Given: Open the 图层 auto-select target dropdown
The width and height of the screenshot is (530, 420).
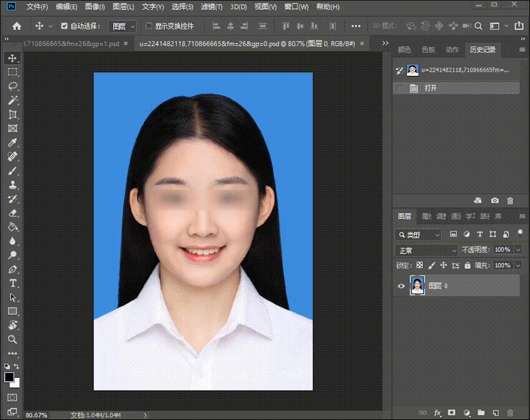Looking at the screenshot, I should [122, 26].
